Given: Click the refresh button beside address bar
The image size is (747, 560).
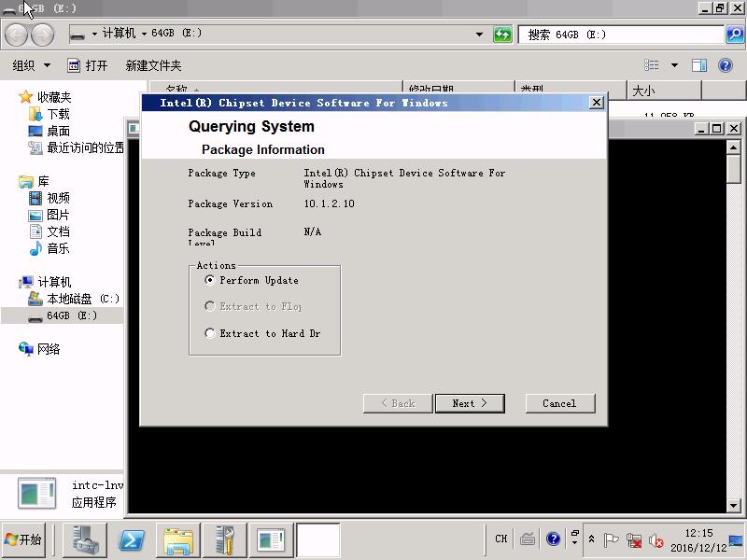Looking at the screenshot, I should pyautogui.click(x=502, y=35).
